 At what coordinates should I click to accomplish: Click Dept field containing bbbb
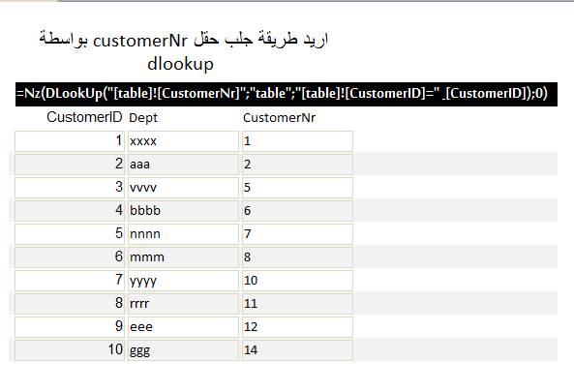[x=183, y=211]
